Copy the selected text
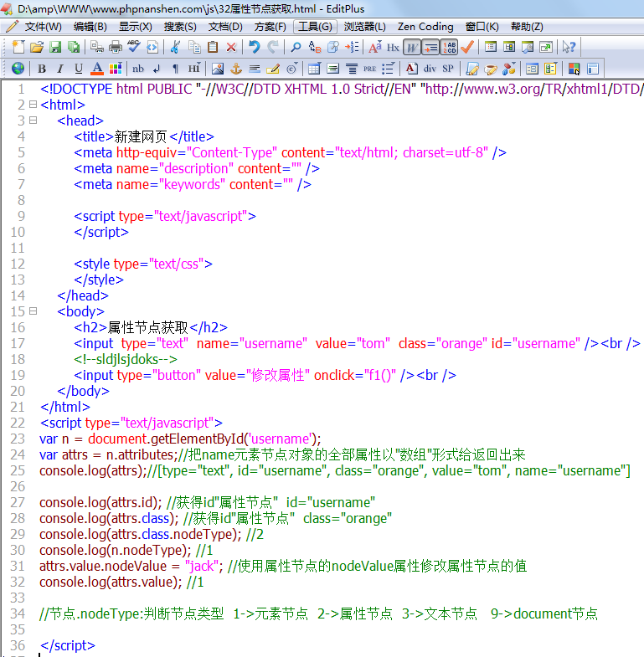Viewport: 644px width, 657px height. click(194, 47)
